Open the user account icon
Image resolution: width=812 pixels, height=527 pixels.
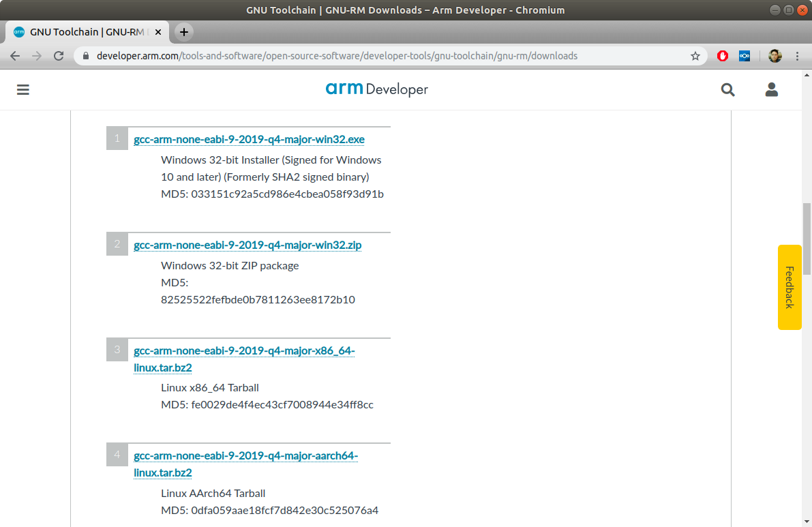[x=772, y=89]
